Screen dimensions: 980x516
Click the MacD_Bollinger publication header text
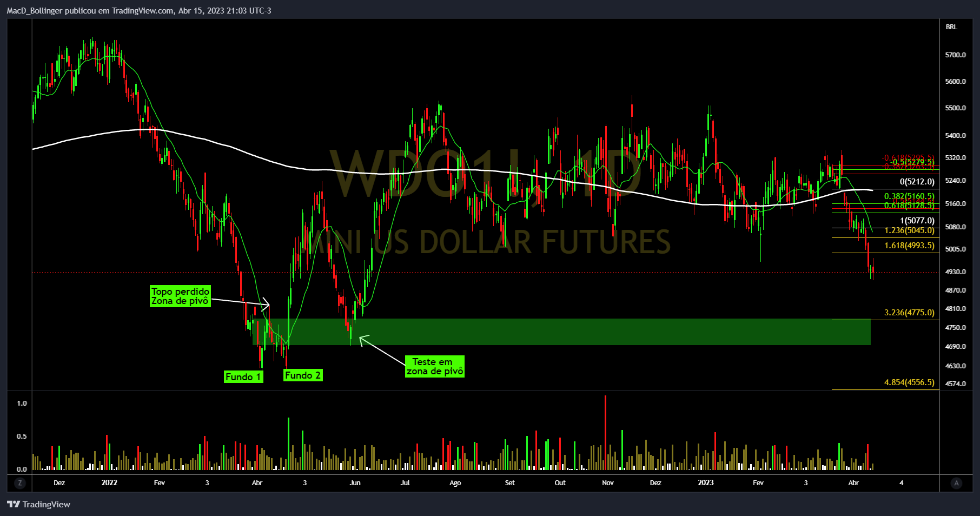[139, 11]
